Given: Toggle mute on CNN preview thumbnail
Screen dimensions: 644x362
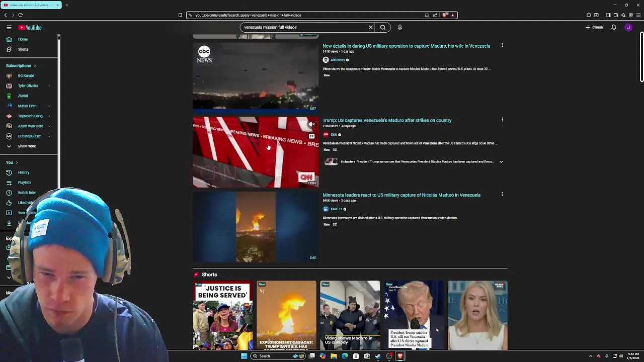Looking at the screenshot, I should [x=312, y=124].
